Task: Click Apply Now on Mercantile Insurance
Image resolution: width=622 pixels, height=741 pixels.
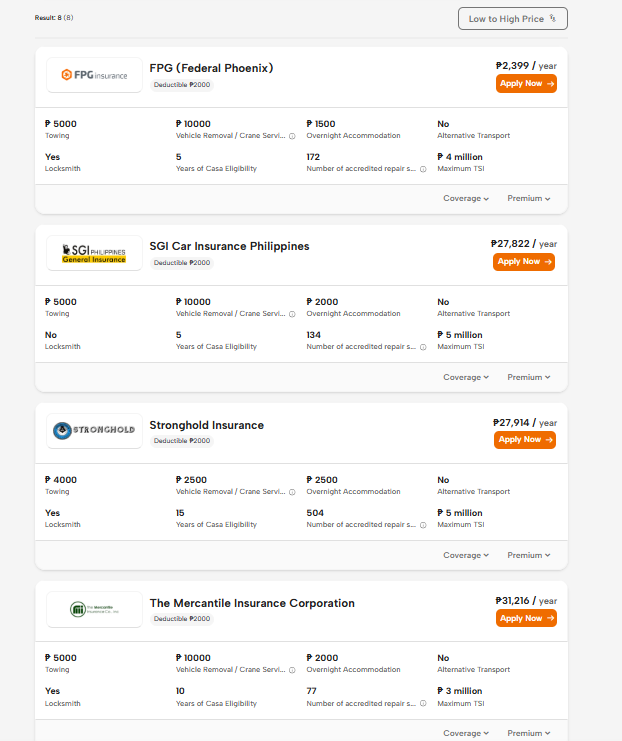Action: [526, 618]
